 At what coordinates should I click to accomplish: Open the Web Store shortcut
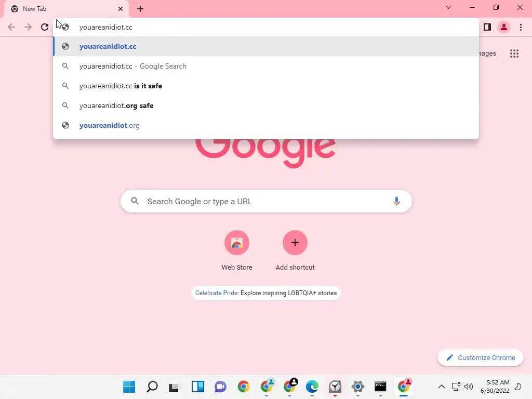click(237, 250)
